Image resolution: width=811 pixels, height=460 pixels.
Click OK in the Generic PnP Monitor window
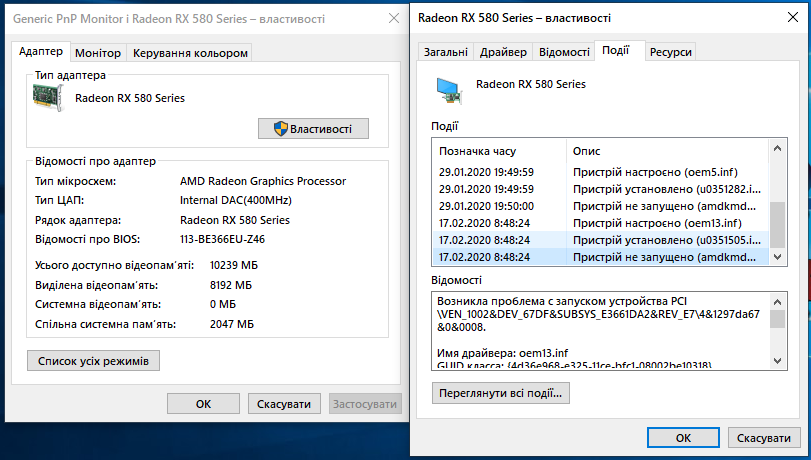(x=203, y=404)
